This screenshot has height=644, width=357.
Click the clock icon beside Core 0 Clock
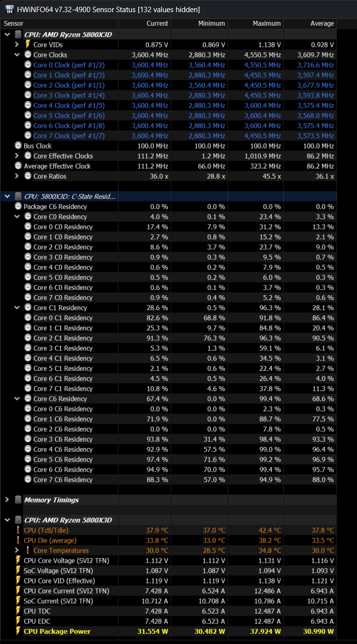[x=28, y=65]
